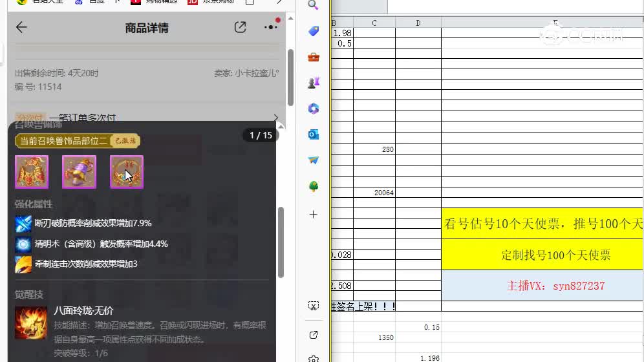The height and width of the screenshot is (362, 644).
Task: Open the blue shopping tag sidebar icon
Action: 314,31
